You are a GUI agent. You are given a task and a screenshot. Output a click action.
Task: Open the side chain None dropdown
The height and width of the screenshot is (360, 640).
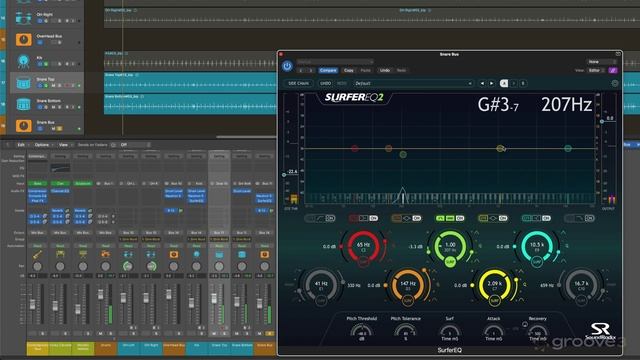pos(602,62)
